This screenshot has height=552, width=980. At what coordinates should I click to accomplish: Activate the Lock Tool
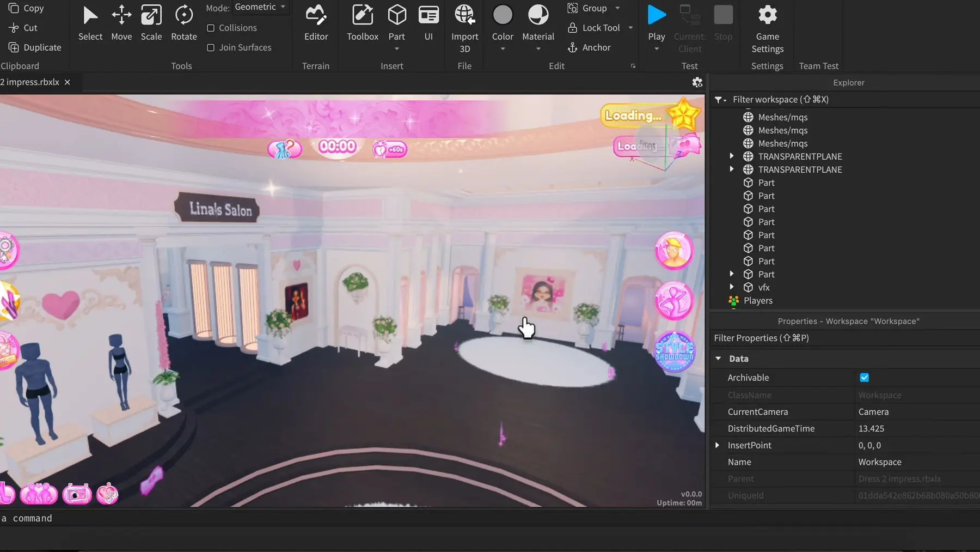coord(593,28)
